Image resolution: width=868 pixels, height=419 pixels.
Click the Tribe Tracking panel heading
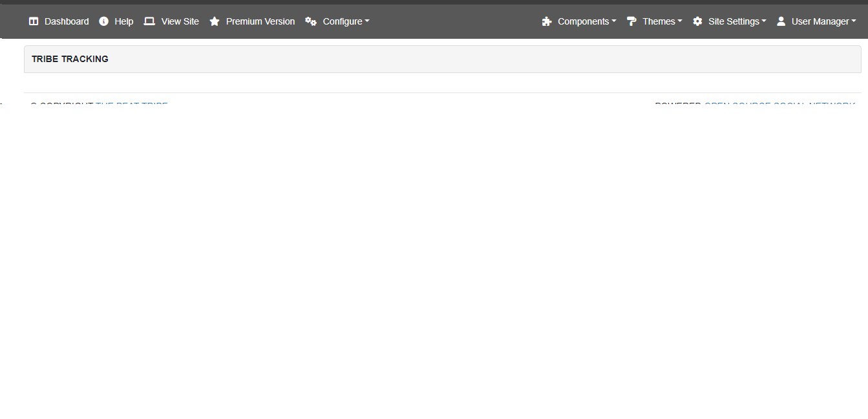[70, 59]
